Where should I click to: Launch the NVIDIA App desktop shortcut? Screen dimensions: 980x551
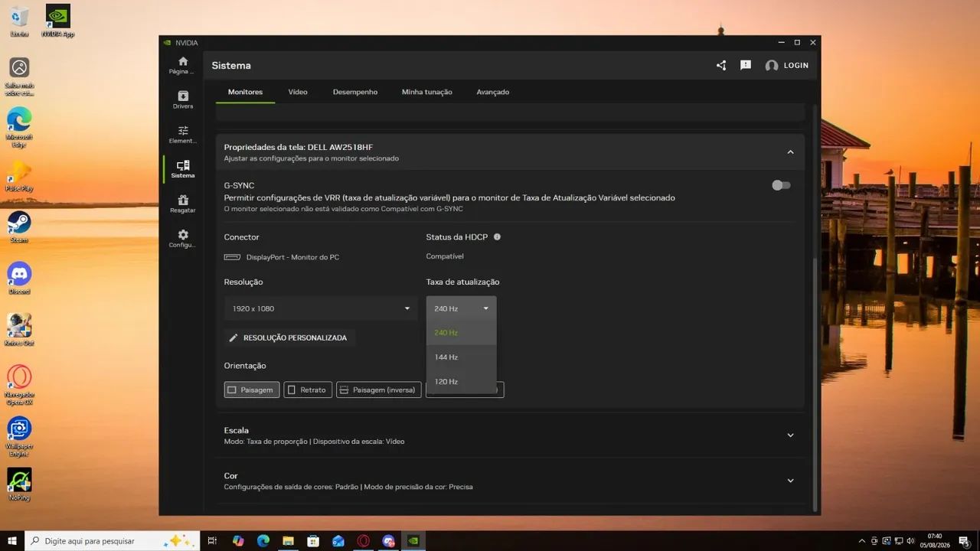(x=58, y=21)
